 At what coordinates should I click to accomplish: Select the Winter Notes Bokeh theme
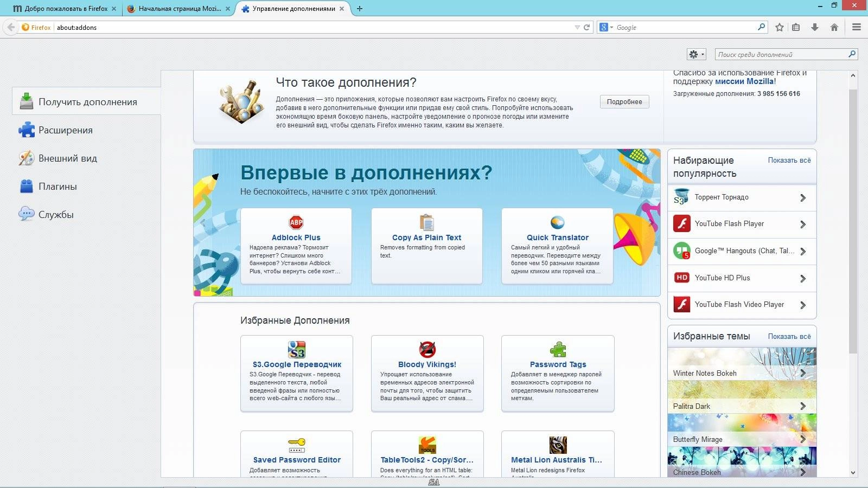tap(742, 364)
